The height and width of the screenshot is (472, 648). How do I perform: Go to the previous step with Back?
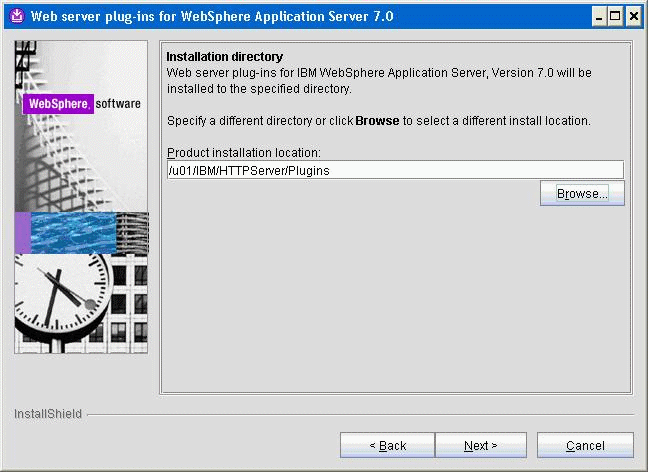pyautogui.click(x=387, y=445)
